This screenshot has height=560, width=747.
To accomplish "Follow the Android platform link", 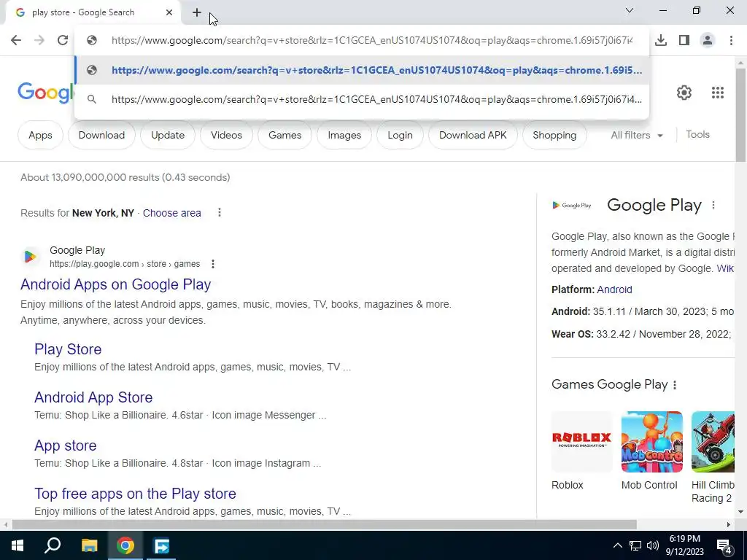I will tap(614, 289).
